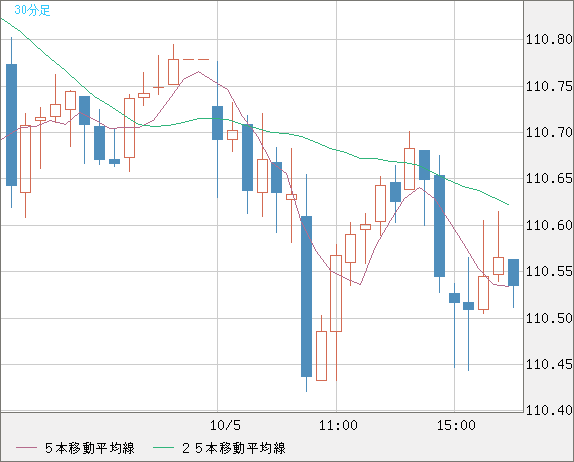Click the 110.80 price axis label
574x462 pixels.
[x=549, y=39]
